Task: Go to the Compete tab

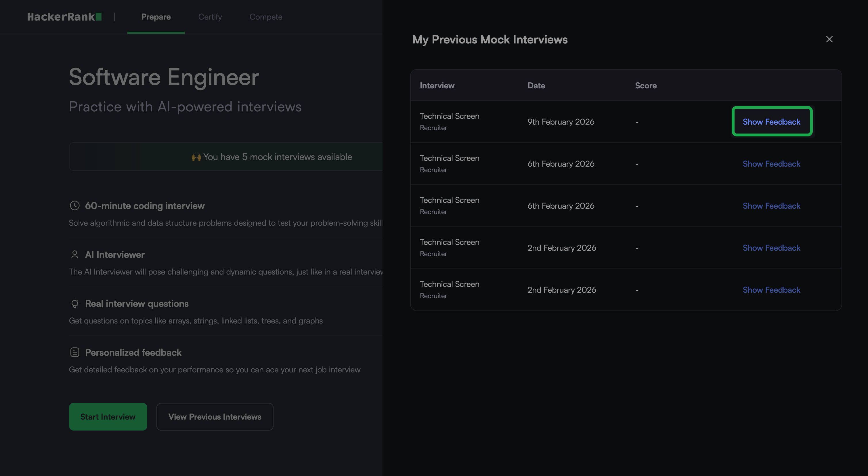Action: [265, 17]
